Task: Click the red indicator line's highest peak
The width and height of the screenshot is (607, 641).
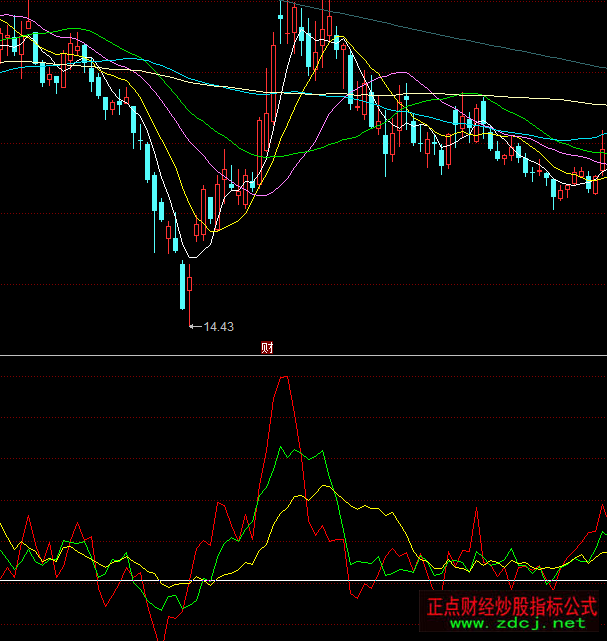Action: click(285, 378)
